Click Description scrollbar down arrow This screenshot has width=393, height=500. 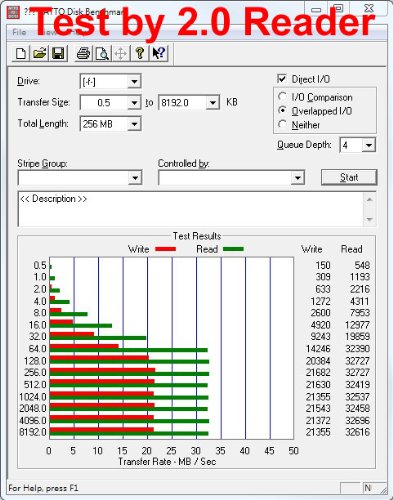pos(369,219)
